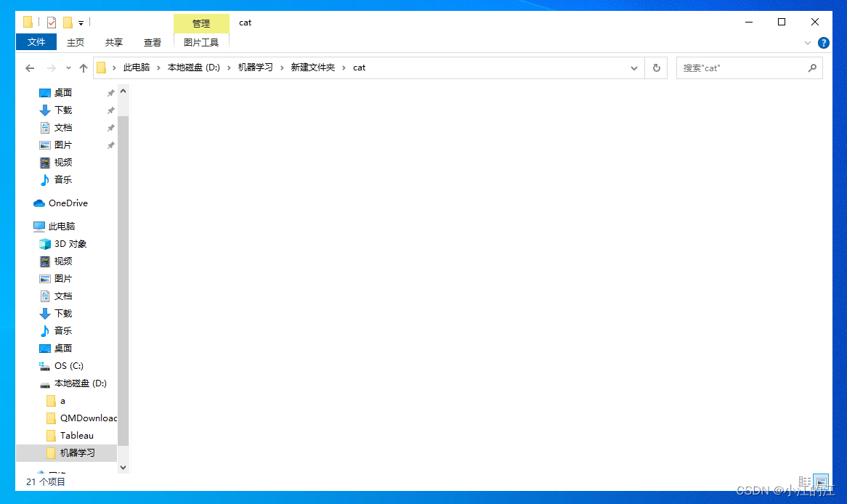Viewport: 847px width, 504px height.
Task: Switch to the 查看 ribbon tab
Action: [152, 42]
